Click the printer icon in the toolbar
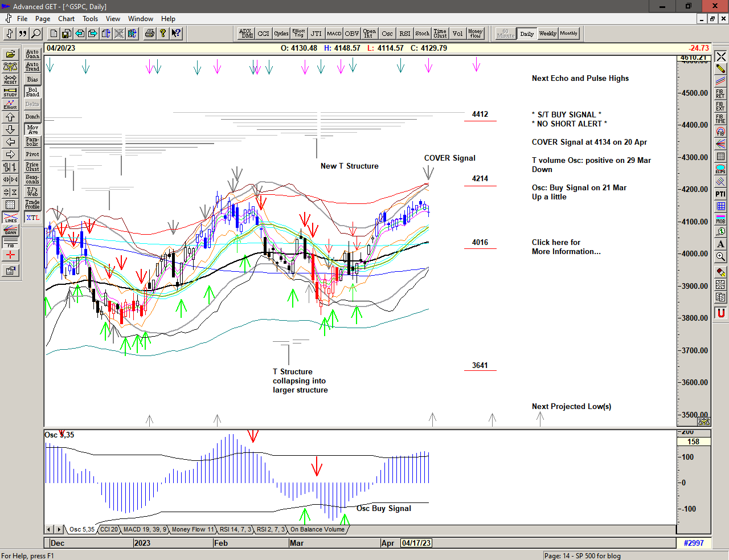The height and width of the screenshot is (560, 729). point(149,34)
